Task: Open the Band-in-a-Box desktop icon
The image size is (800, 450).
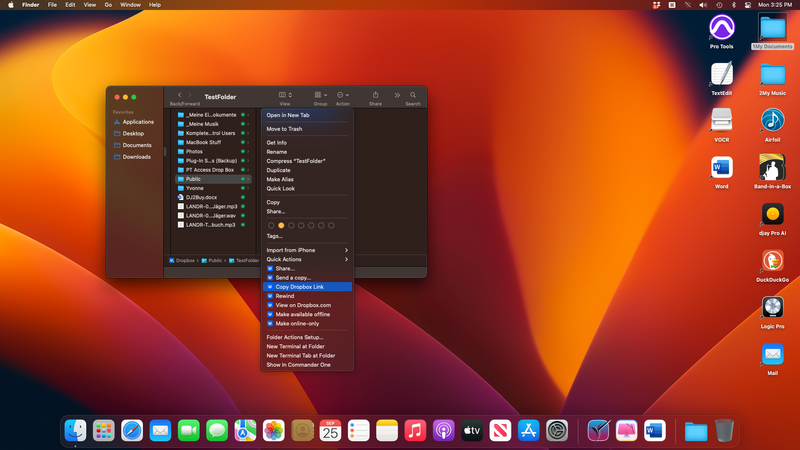Action: tap(772, 166)
